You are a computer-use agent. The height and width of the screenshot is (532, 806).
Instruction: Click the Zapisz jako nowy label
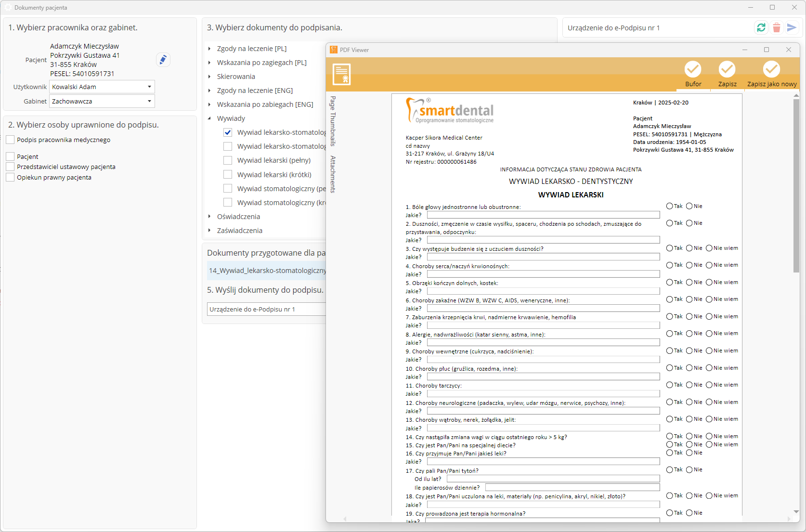point(772,84)
